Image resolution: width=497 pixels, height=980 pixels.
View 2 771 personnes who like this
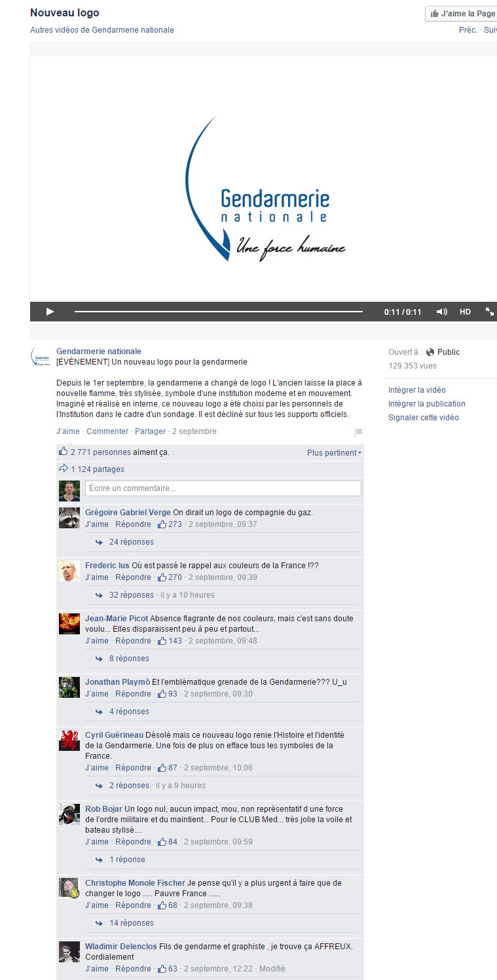click(x=101, y=452)
